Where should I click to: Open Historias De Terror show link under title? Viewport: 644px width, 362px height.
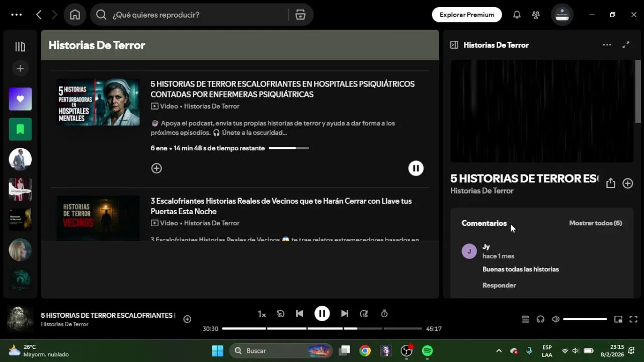(481, 191)
